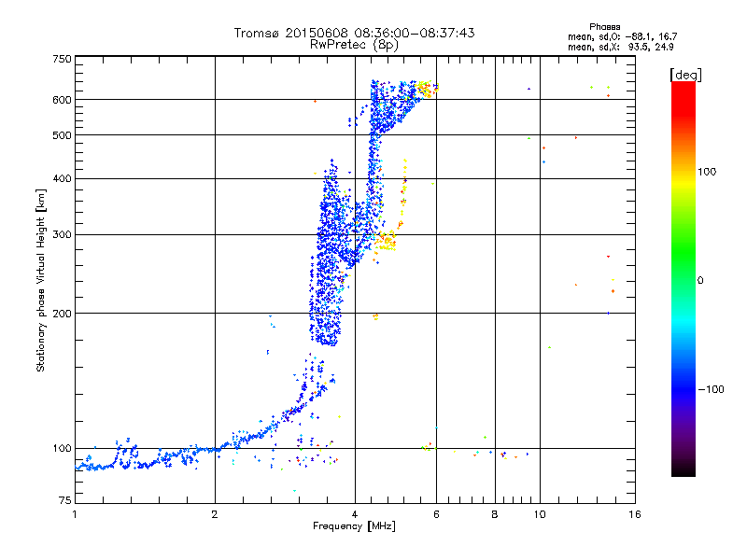
Task: Click the x-axis tick label '10'
Action: coord(540,514)
